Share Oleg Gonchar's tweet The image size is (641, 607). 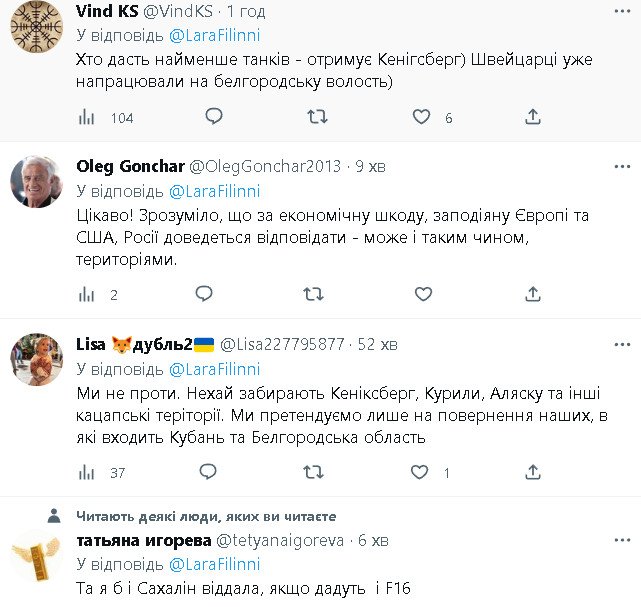(532, 294)
